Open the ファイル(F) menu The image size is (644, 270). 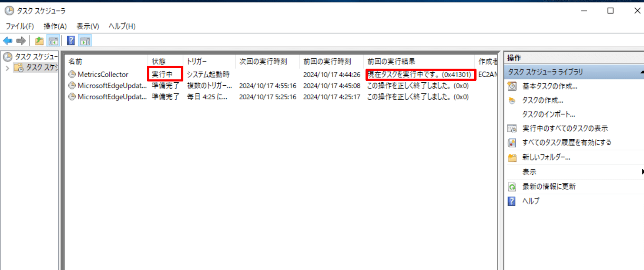[x=20, y=26]
